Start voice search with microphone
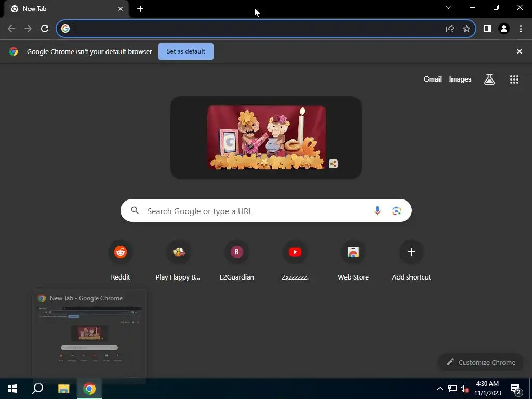 [377, 211]
